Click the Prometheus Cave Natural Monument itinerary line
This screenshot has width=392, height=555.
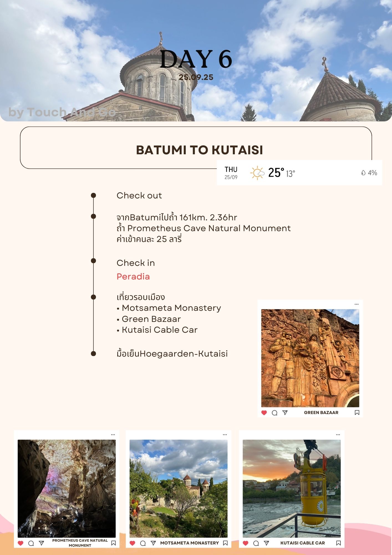click(x=204, y=228)
